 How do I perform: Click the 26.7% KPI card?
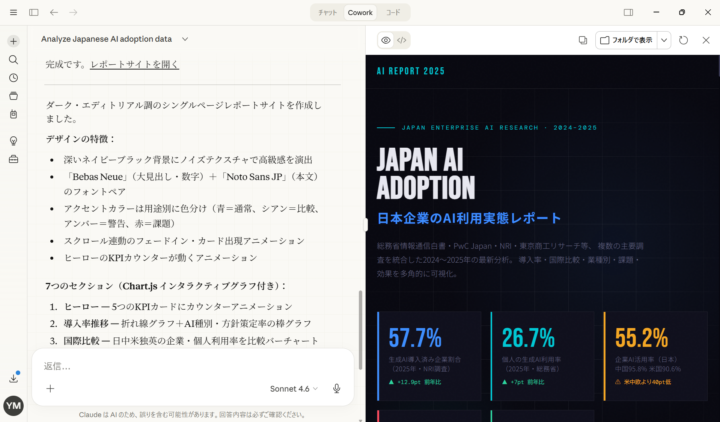click(x=542, y=356)
